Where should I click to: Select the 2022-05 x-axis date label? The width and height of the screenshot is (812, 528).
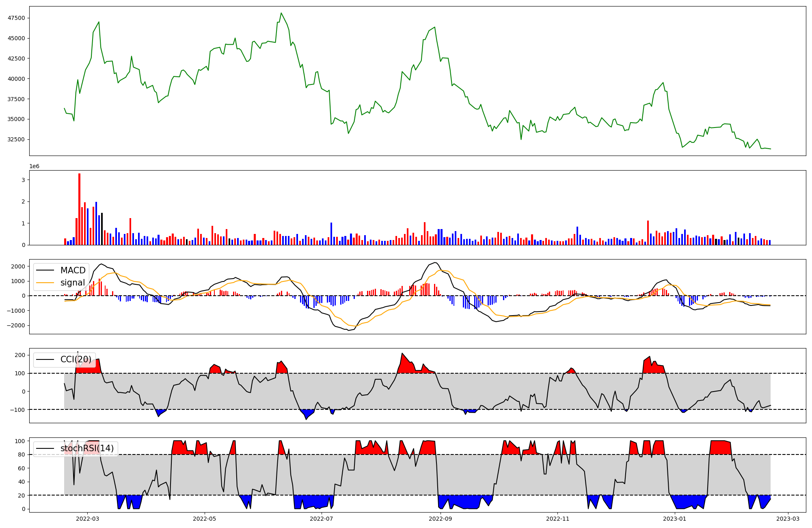click(x=204, y=519)
